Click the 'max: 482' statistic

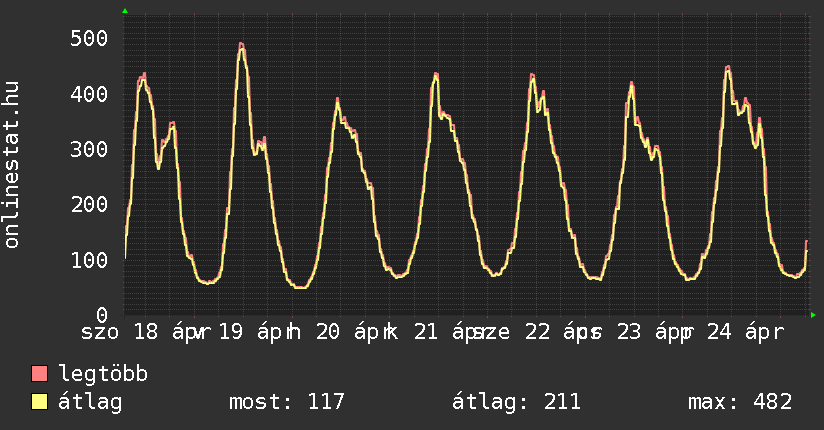740,402
